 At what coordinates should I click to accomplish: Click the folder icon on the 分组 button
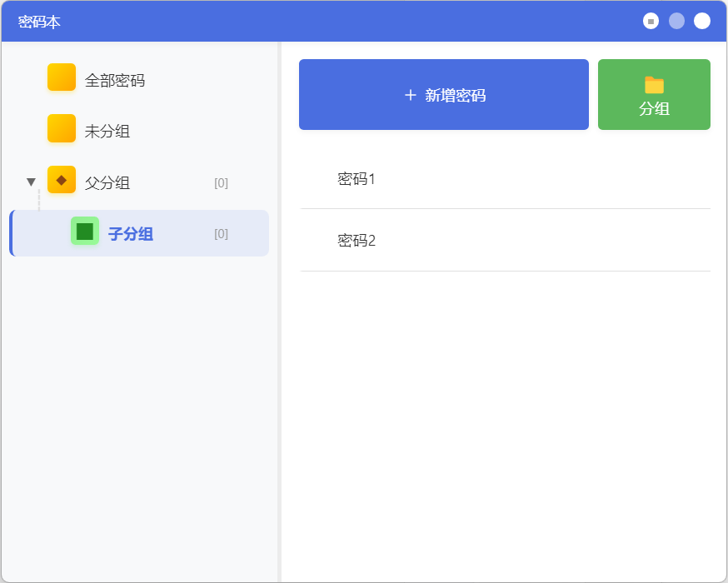pyautogui.click(x=654, y=85)
